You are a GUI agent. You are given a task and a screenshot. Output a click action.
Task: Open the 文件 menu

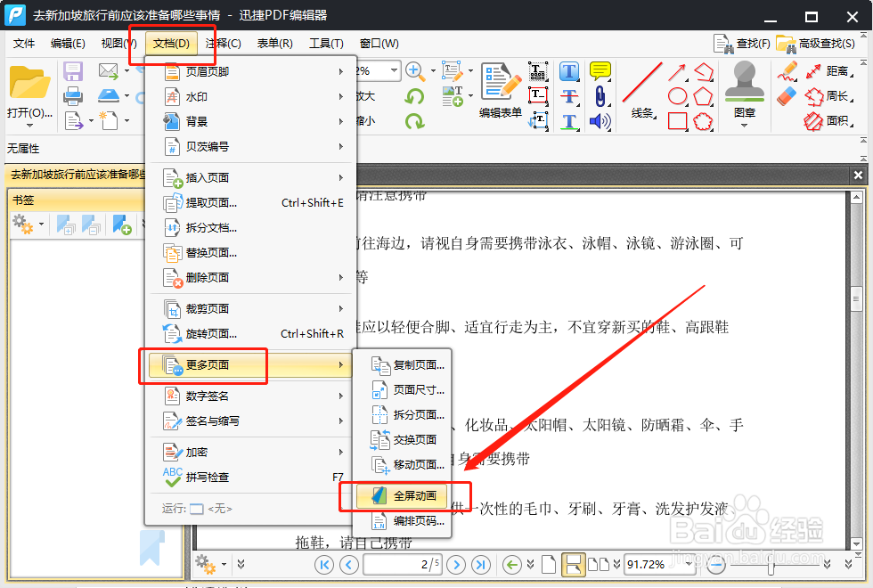[x=24, y=44]
